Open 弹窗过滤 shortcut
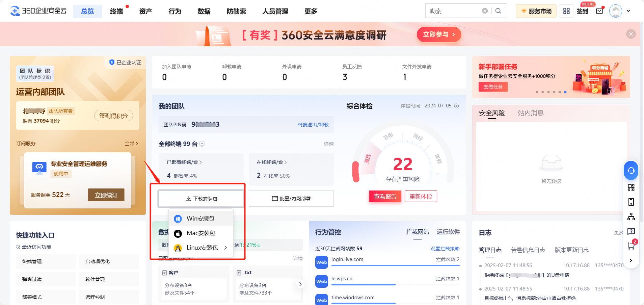The width and height of the screenshot is (644, 305). (46, 279)
